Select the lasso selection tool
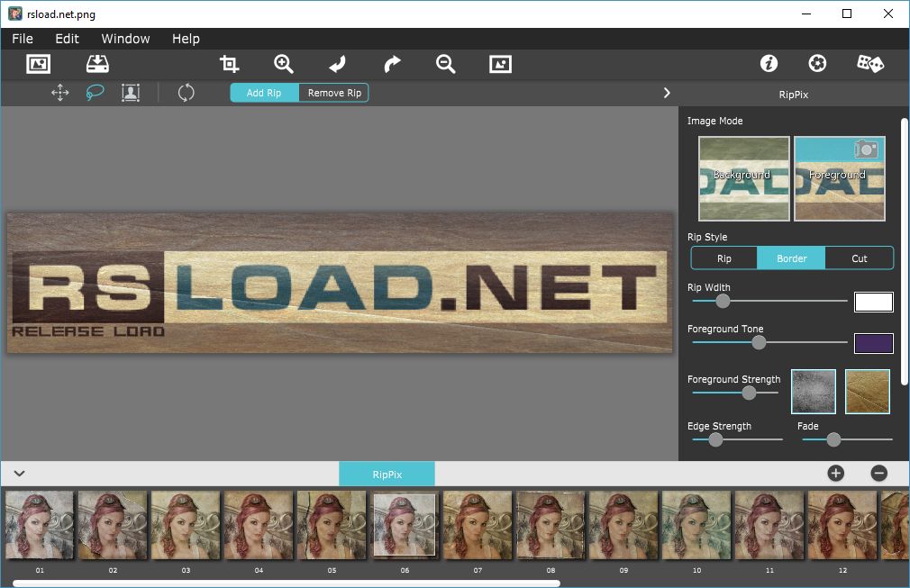Image resolution: width=910 pixels, height=588 pixels. pyautogui.click(x=95, y=93)
